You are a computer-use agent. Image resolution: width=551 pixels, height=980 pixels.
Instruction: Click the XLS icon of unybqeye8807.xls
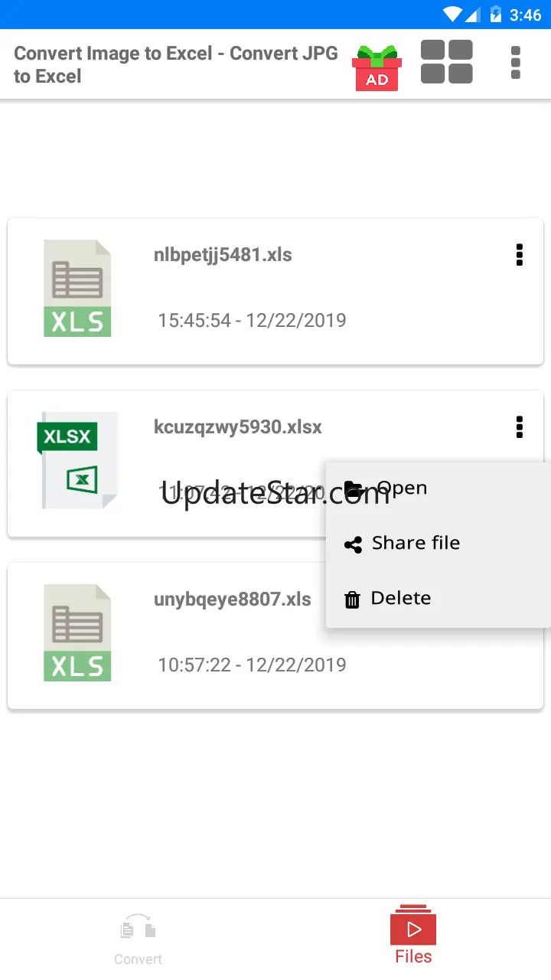point(77,633)
